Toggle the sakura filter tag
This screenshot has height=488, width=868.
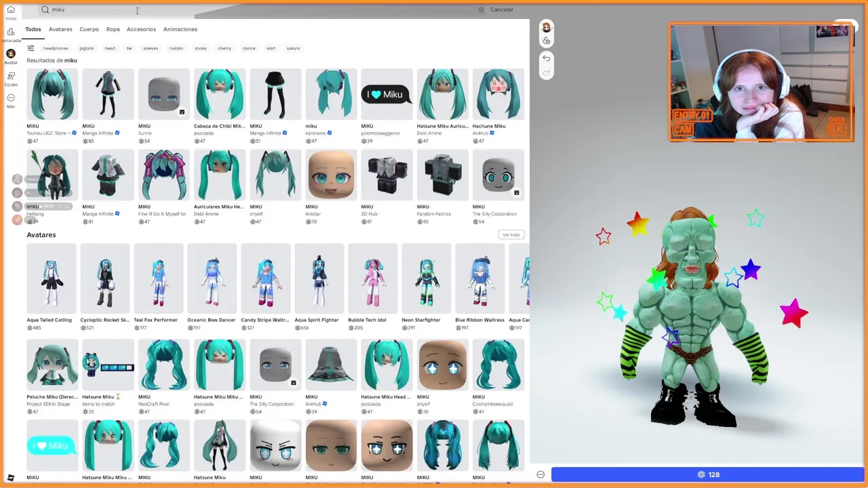coord(293,48)
